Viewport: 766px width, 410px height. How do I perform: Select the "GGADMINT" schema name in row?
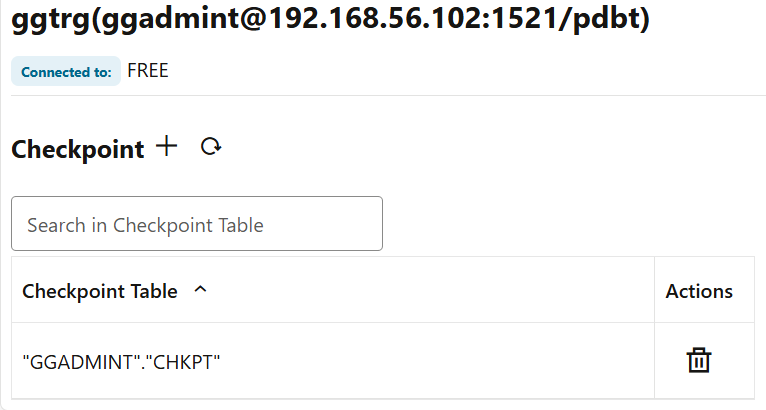(x=68, y=361)
